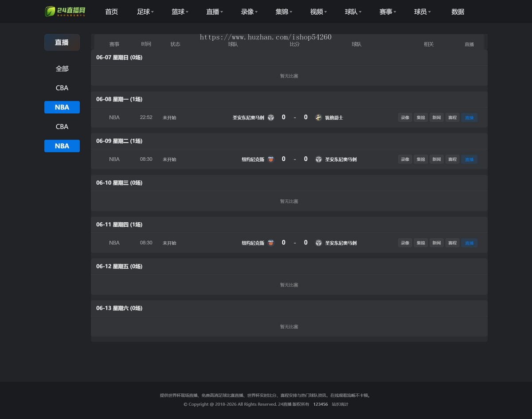The height and width of the screenshot is (419, 532).
Task: Click the 状态 column header
Action: click(176, 44)
